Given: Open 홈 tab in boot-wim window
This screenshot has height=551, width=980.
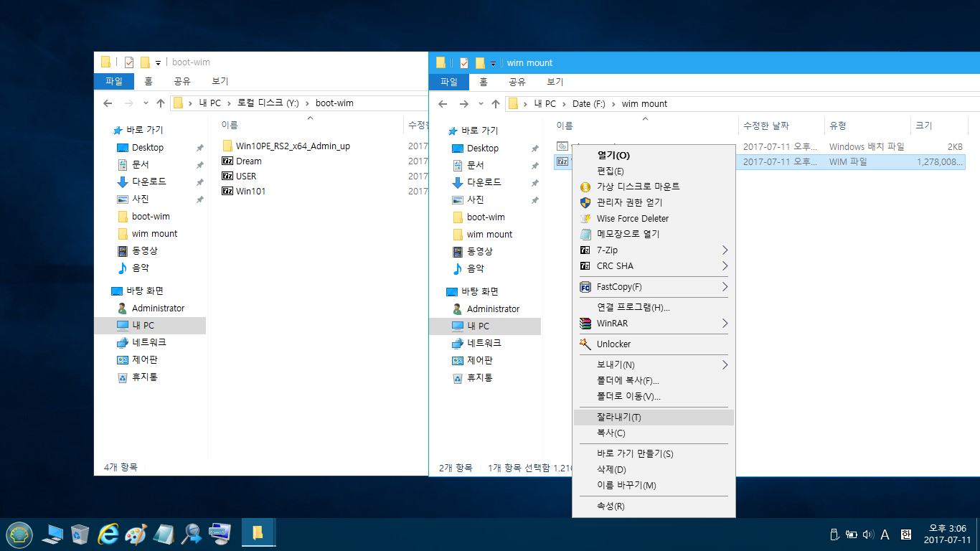Looking at the screenshot, I should point(149,81).
